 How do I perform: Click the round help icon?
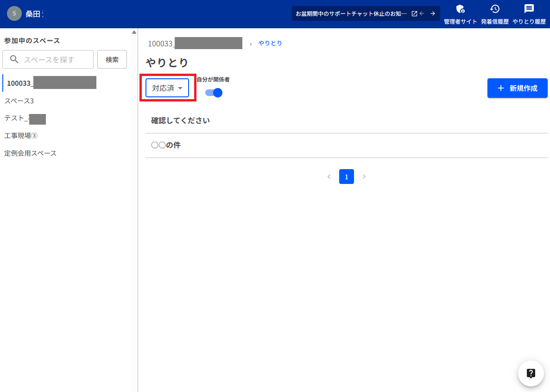coord(531,373)
